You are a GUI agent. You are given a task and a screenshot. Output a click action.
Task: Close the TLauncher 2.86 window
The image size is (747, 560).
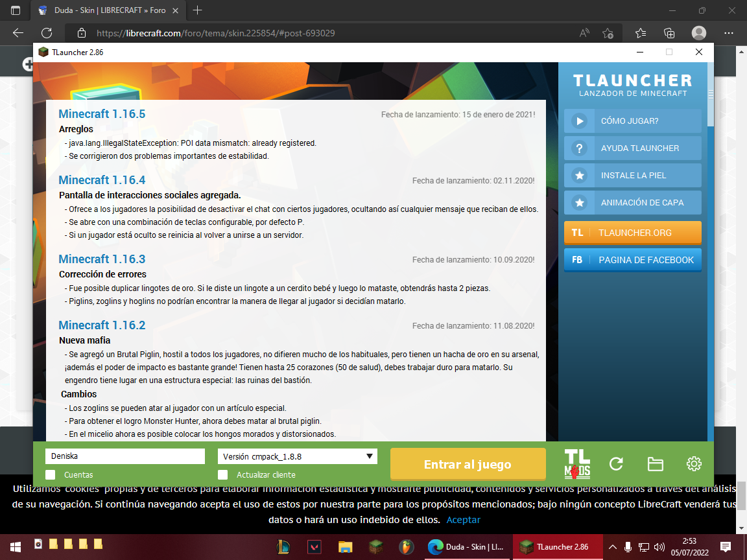(698, 52)
